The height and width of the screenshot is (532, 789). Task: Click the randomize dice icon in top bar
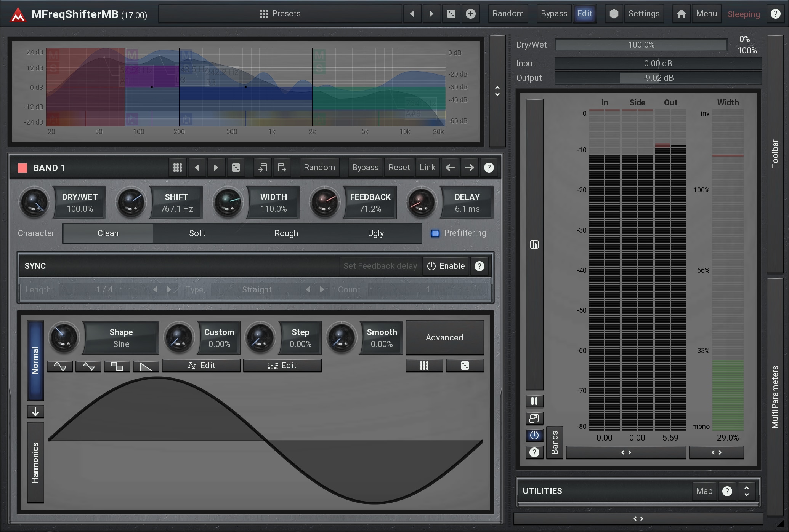pos(451,14)
